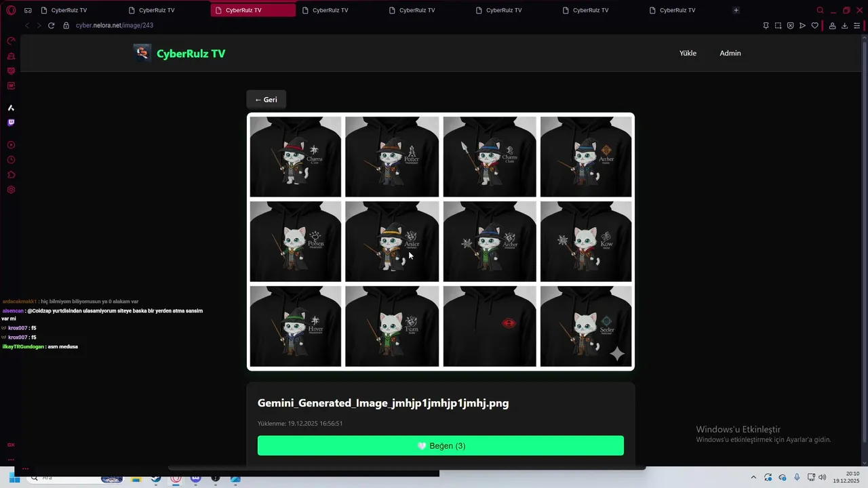Select the highlighted active CyberRulz TV tab

pyautogui.click(x=253, y=10)
